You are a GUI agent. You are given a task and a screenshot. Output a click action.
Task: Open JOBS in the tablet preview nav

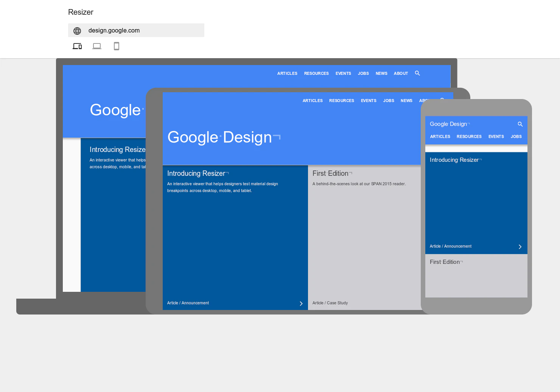tap(389, 101)
